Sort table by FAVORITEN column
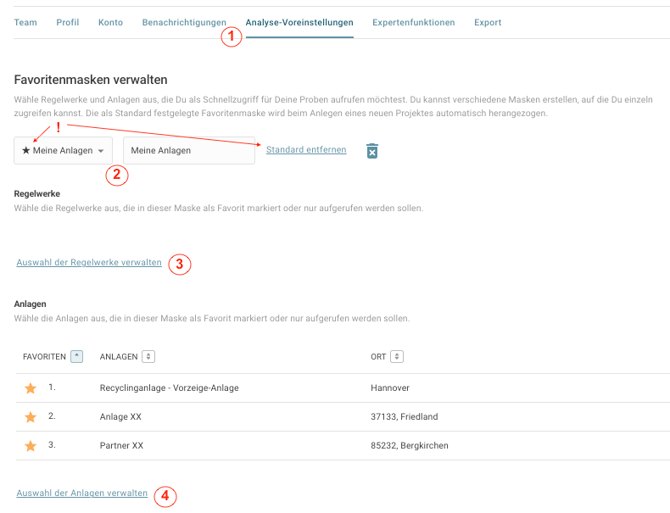This screenshot has width=670, height=513. pyautogui.click(x=76, y=356)
